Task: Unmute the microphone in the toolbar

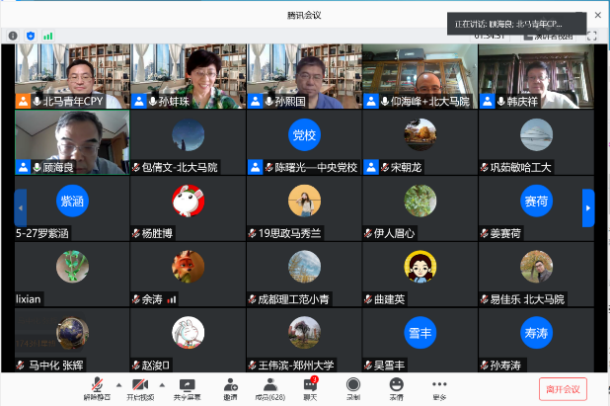Action: click(x=98, y=386)
